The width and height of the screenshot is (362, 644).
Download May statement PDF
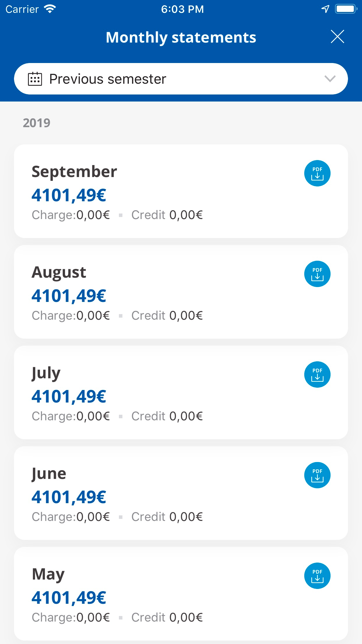click(317, 576)
